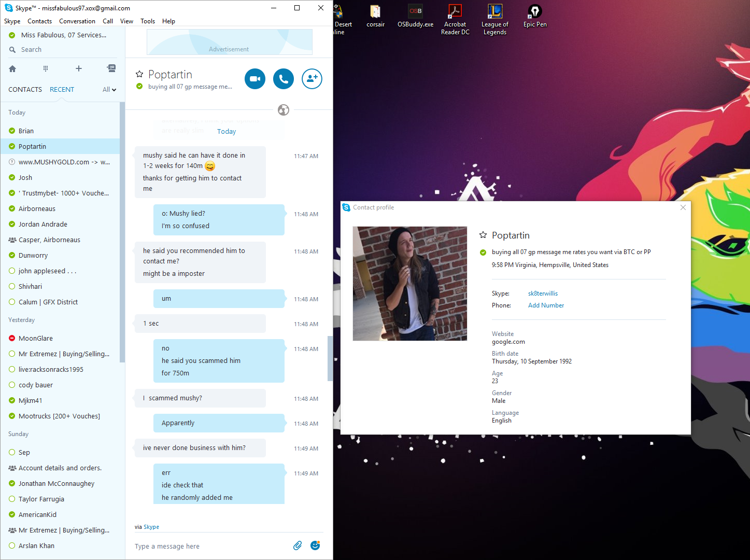
Task: Open status for Miss Fabulous profile
Action: tap(12, 35)
